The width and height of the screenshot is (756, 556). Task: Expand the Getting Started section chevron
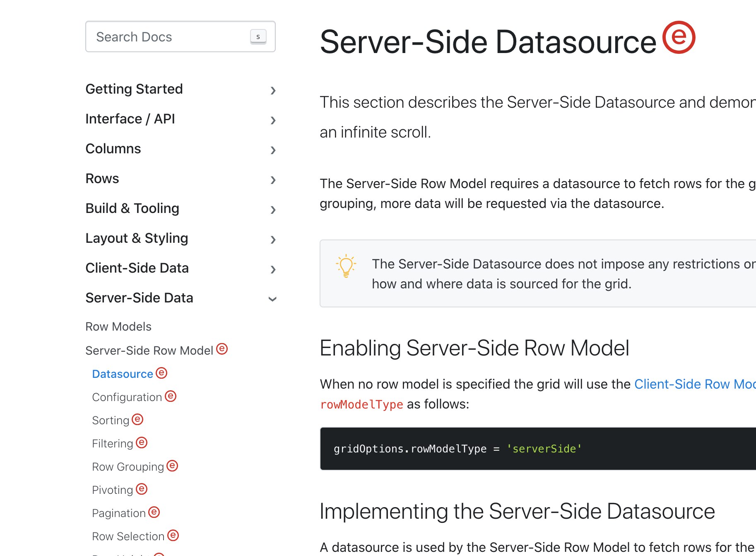(273, 90)
